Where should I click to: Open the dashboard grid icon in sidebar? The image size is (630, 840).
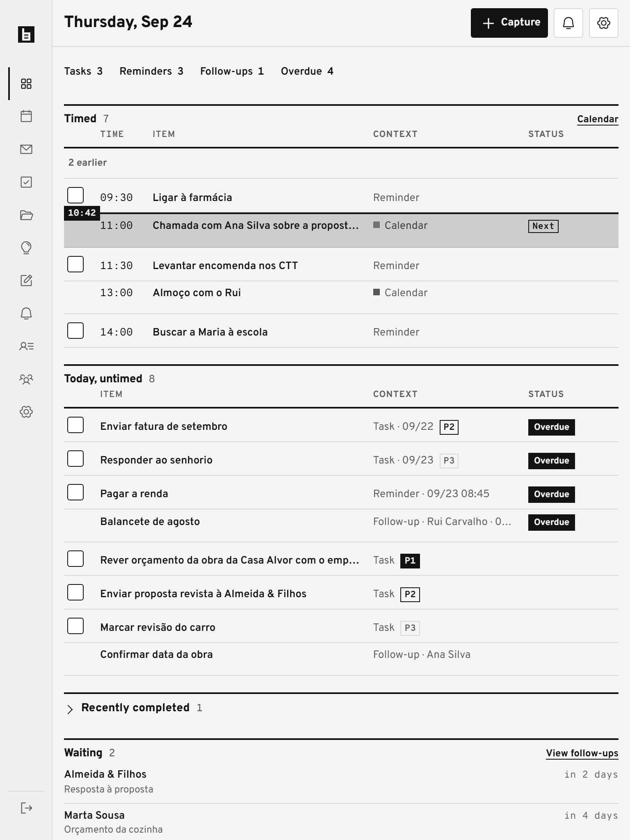(x=26, y=84)
